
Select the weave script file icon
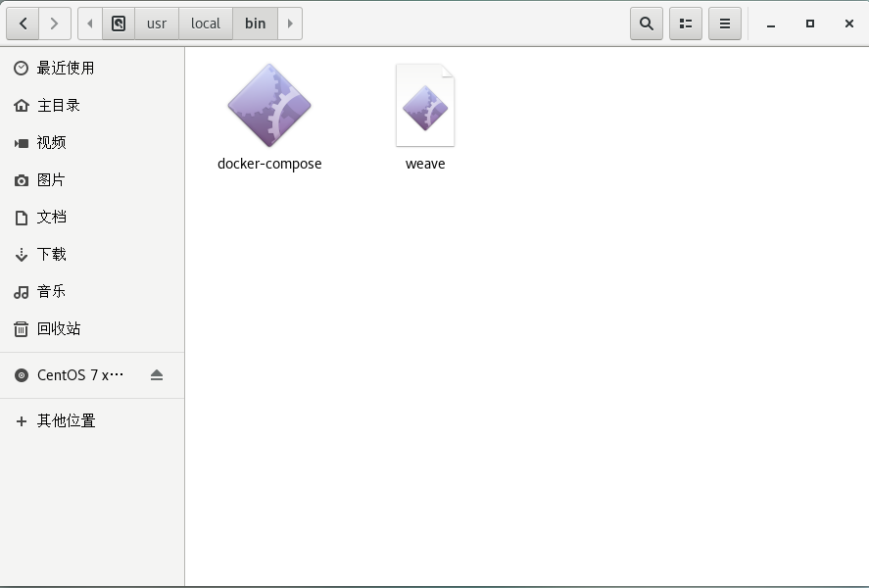click(425, 105)
